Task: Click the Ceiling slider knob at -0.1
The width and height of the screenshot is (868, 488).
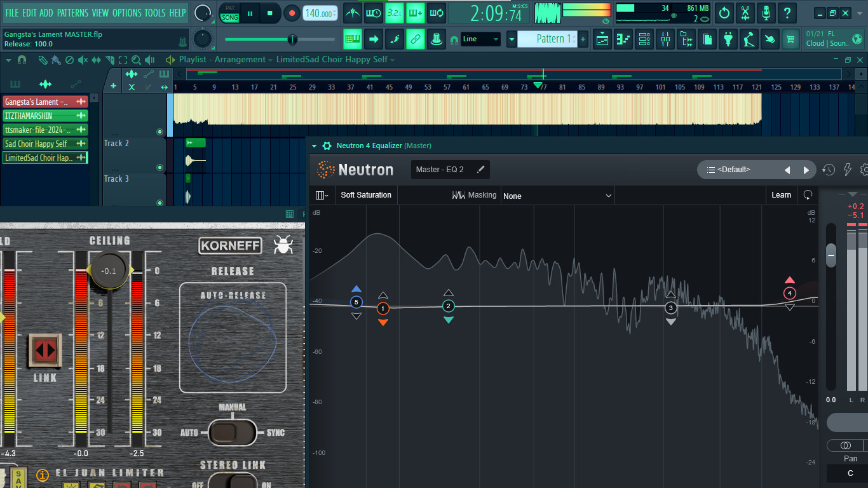Action: (x=109, y=271)
